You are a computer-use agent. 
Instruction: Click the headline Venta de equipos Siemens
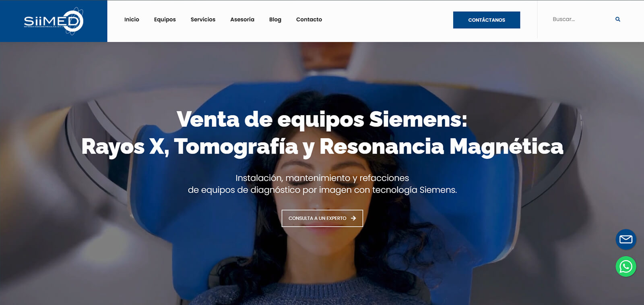322,119
